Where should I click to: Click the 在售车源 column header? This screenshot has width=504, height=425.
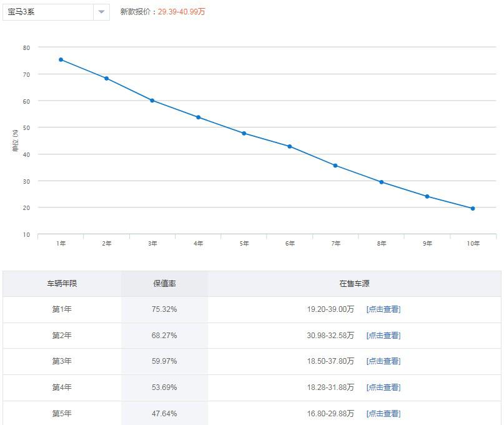[x=354, y=284]
